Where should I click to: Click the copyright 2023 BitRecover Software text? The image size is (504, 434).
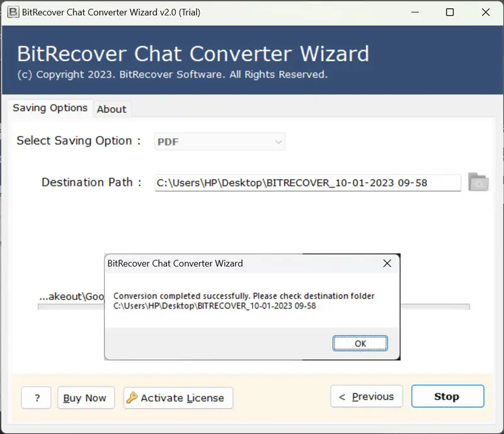tap(172, 74)
